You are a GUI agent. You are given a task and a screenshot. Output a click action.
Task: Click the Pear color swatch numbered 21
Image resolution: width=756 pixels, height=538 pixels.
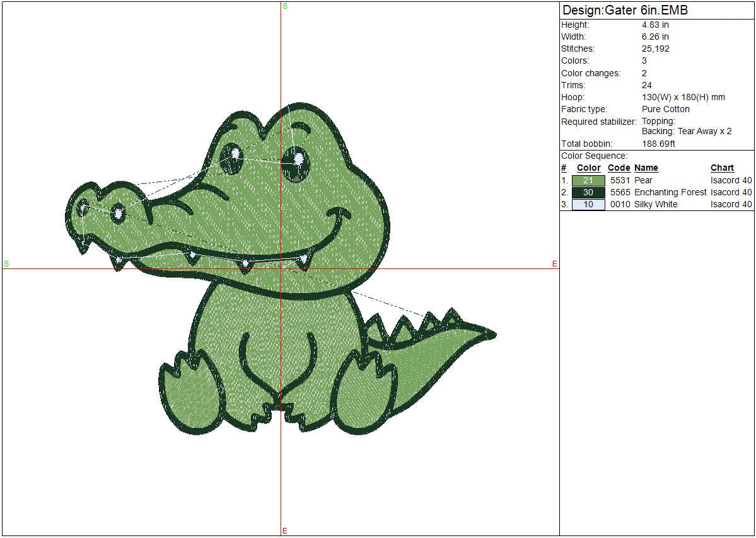coord(588,180)
